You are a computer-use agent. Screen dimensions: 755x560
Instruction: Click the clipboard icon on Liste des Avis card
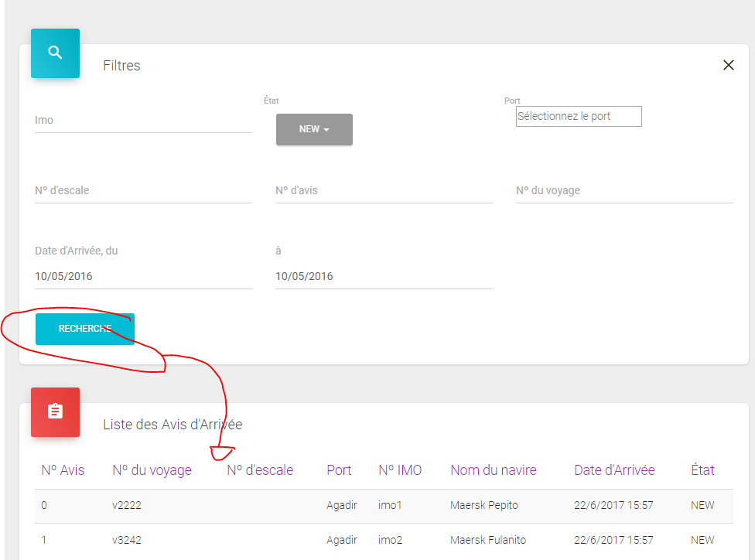point(56,411)
